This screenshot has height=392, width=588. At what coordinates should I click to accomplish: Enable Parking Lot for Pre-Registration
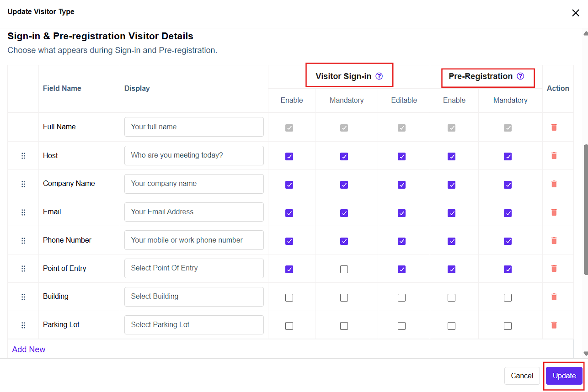tap(451, 326)
